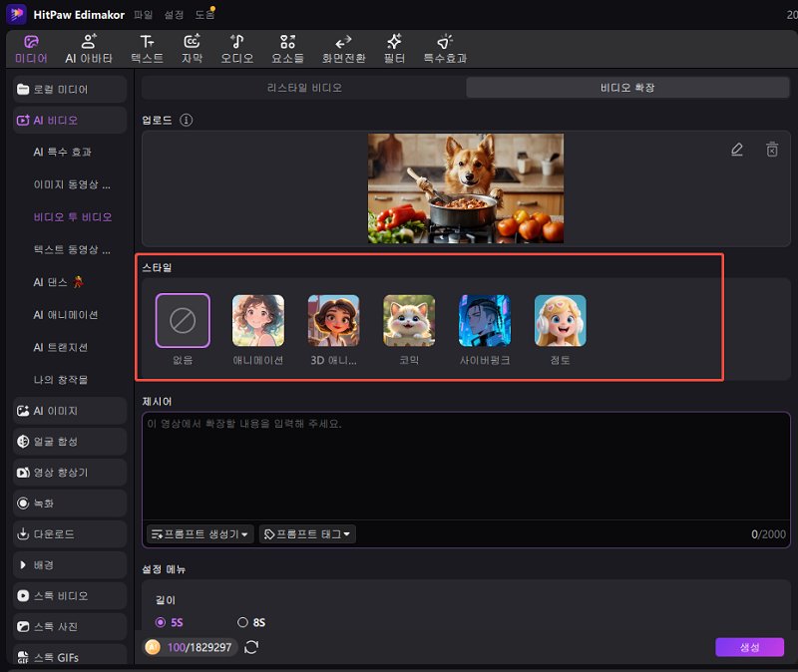Open 이미지 동영상 sidebar item

pos(72,184)
